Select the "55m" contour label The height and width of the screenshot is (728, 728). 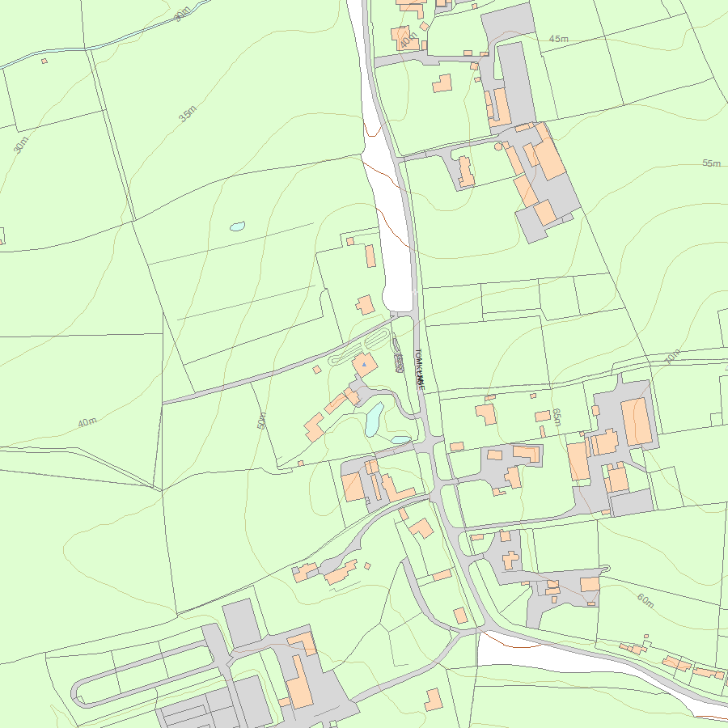(x=711, y=163)
